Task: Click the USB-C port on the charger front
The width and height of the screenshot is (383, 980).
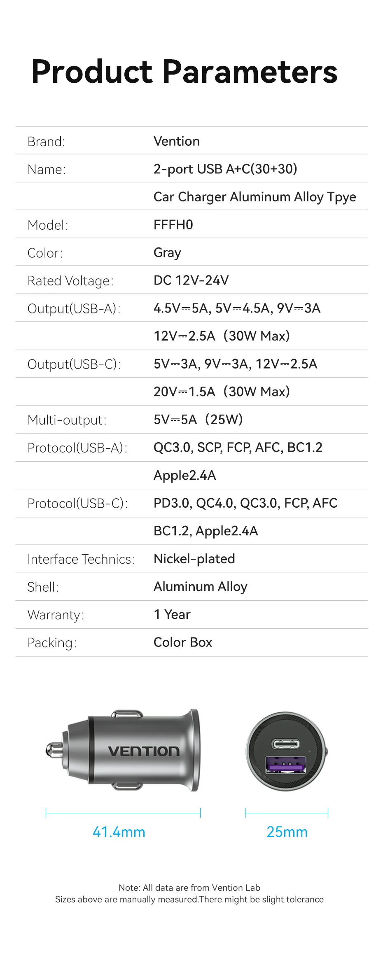Action: [285, 744]
